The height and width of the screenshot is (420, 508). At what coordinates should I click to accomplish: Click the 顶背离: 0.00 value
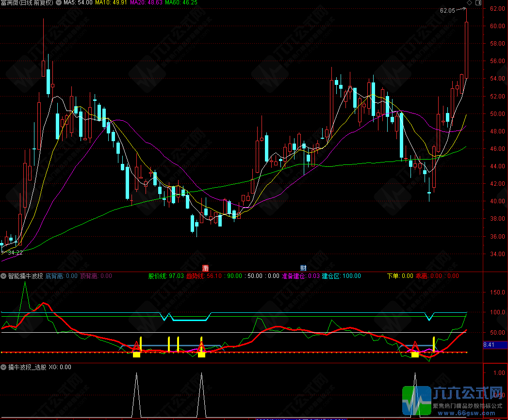(96, 276)
